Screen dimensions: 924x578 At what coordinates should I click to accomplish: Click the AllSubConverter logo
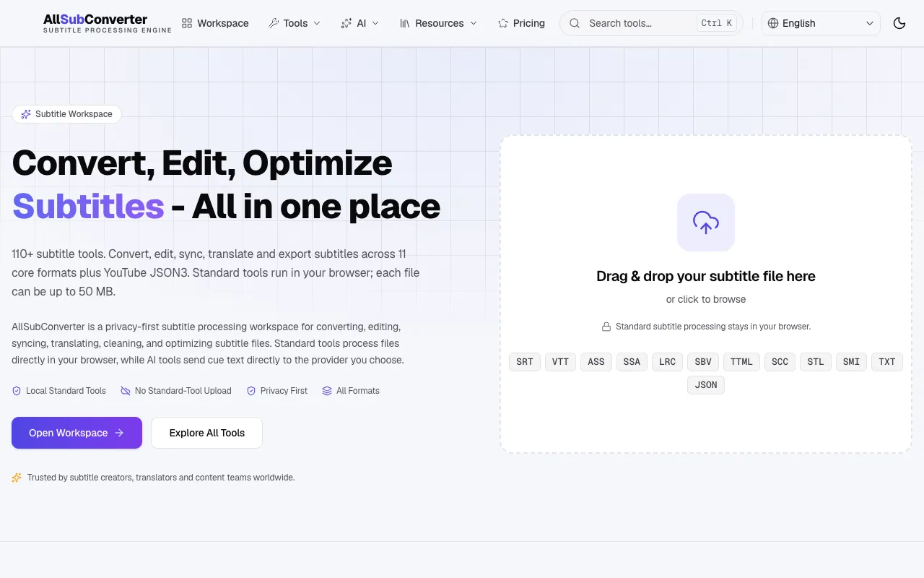(108, 23)
